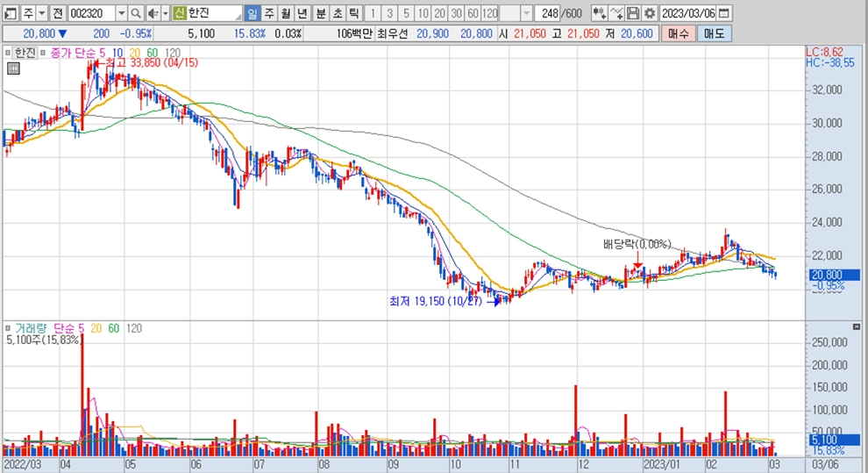This screenshot has width=868, height=473.
Task: Open chart settings gear icon
Action: [649, 14]
